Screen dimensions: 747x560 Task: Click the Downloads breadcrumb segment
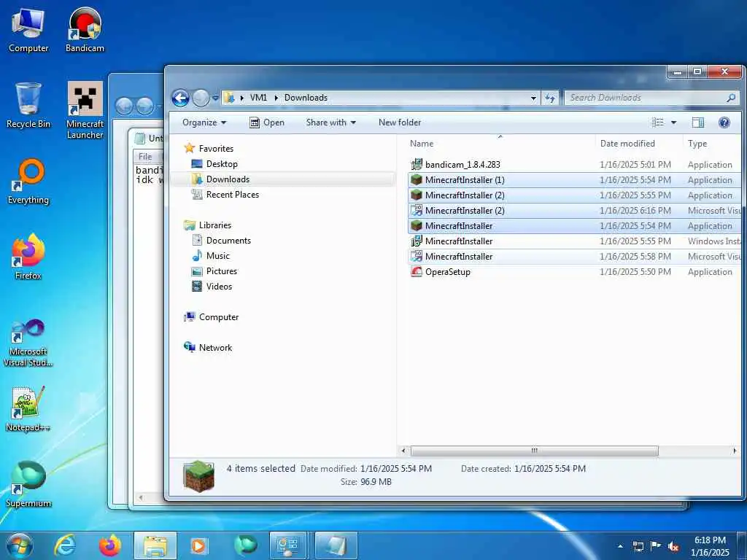(306, 98)
